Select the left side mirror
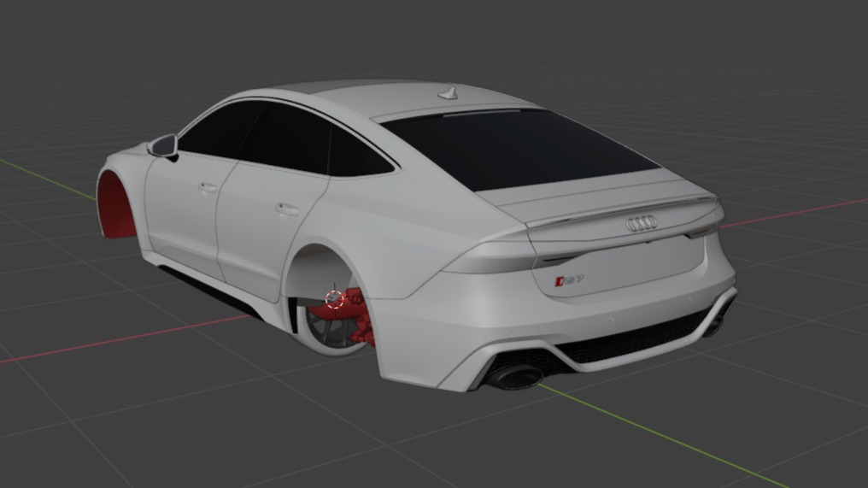Viewport: 868px width, 488px height. tap(162, 146)
